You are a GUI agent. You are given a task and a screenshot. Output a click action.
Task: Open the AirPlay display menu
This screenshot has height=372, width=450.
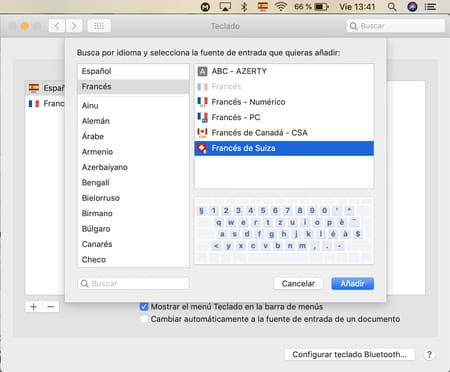[x=225, y=7]
